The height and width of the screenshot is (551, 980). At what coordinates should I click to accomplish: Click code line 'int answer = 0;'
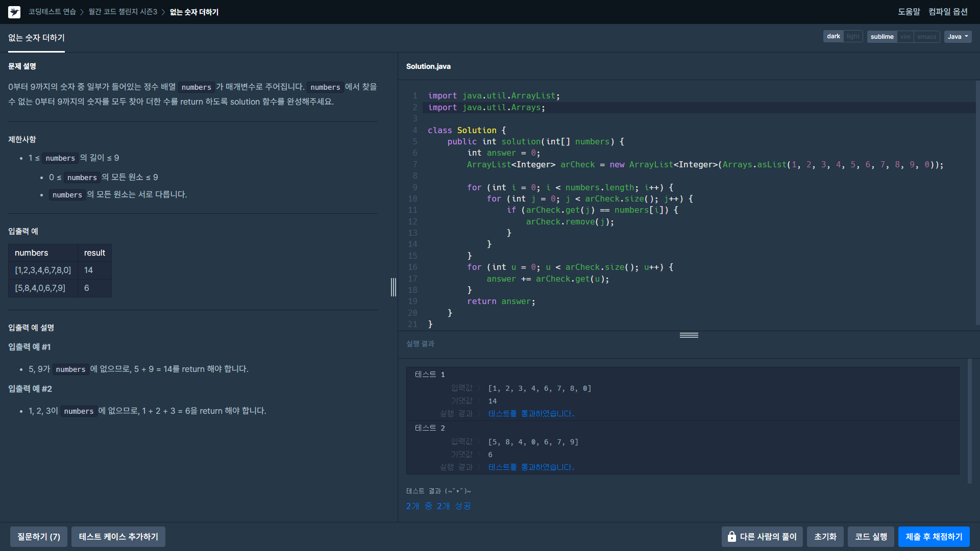[x=503, y=153]
